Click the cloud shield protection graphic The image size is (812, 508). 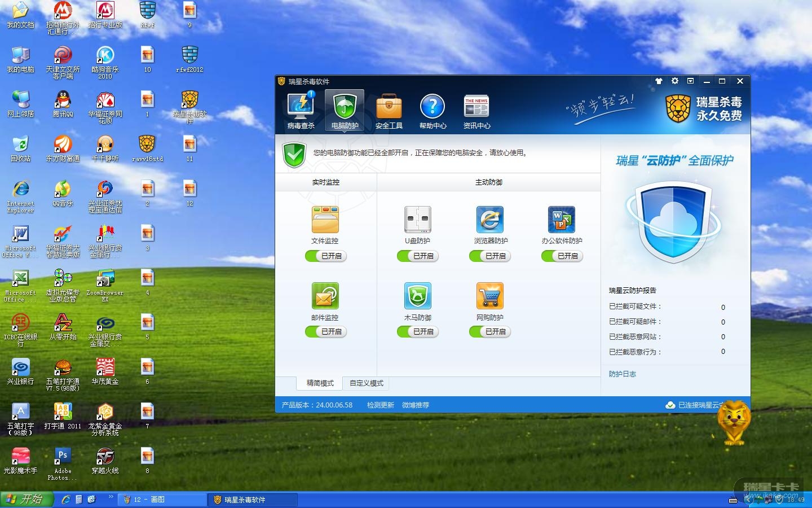pos(673,221)
